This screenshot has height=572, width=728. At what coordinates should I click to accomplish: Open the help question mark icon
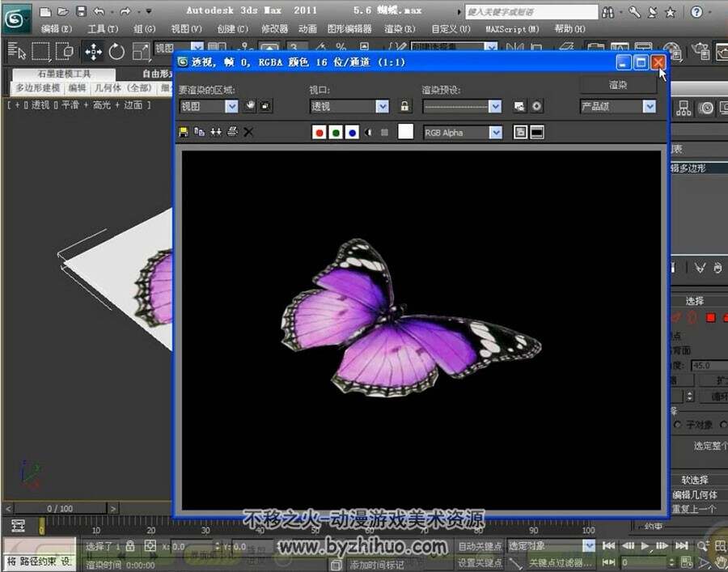coord(696,12)
